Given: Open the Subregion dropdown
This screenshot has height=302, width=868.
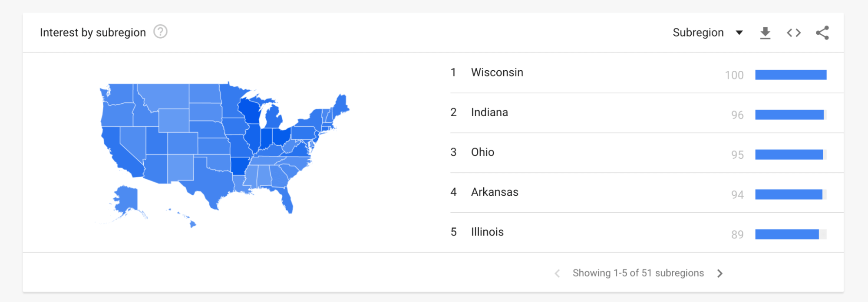Looking at the screenshot, I should pos(698,33).
